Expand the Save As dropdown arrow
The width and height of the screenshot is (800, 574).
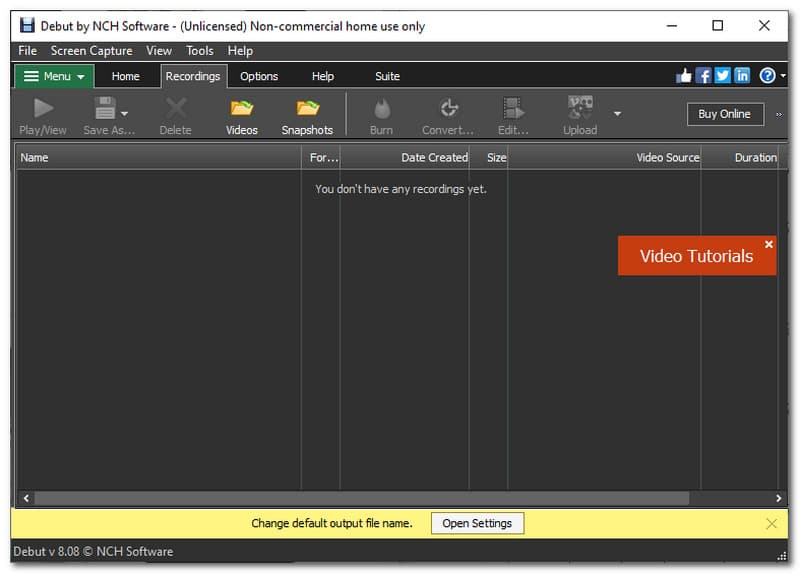click(125, 113)
